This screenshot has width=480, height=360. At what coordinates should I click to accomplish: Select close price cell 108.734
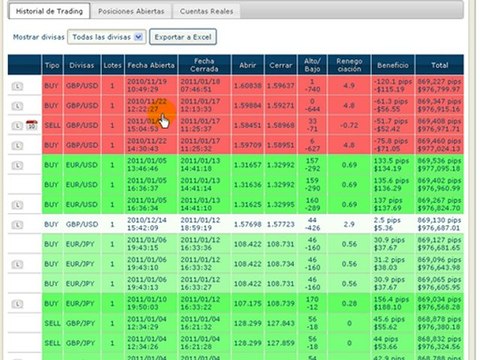point(281,264)
